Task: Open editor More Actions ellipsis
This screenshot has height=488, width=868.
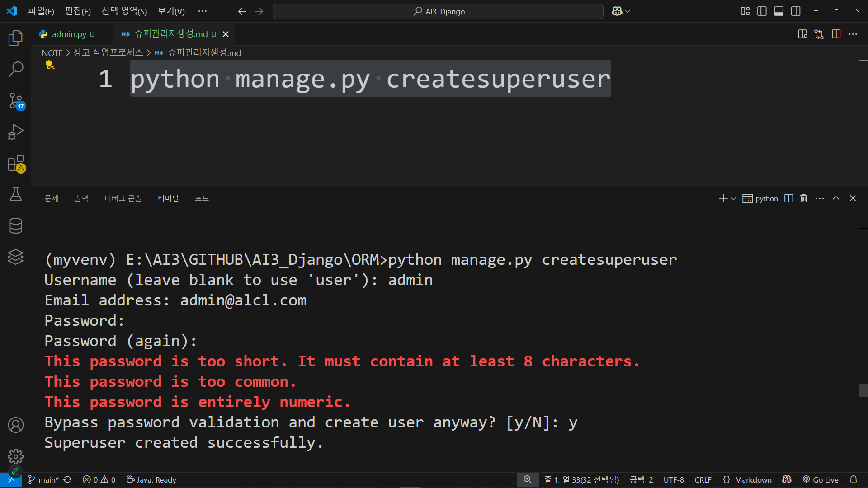Action: pyautogui.click(x=853, y=34)
